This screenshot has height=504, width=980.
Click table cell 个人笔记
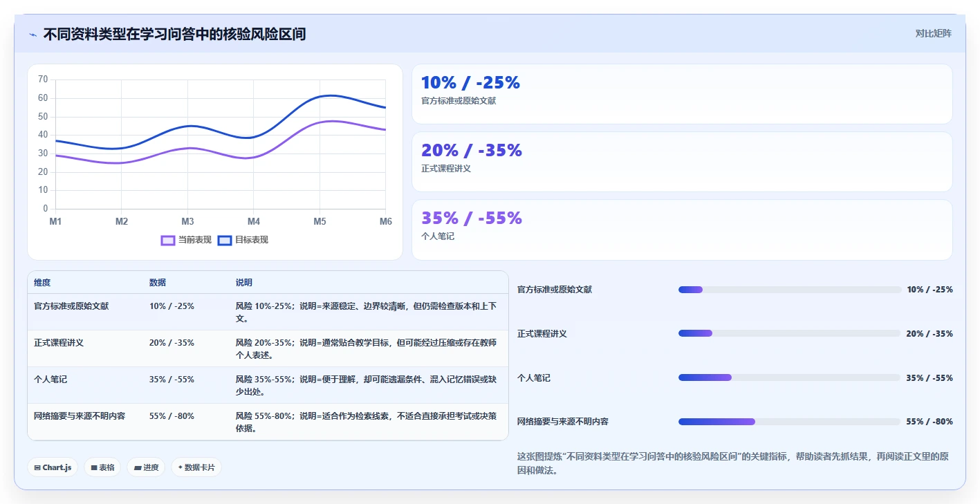[50, 379]
